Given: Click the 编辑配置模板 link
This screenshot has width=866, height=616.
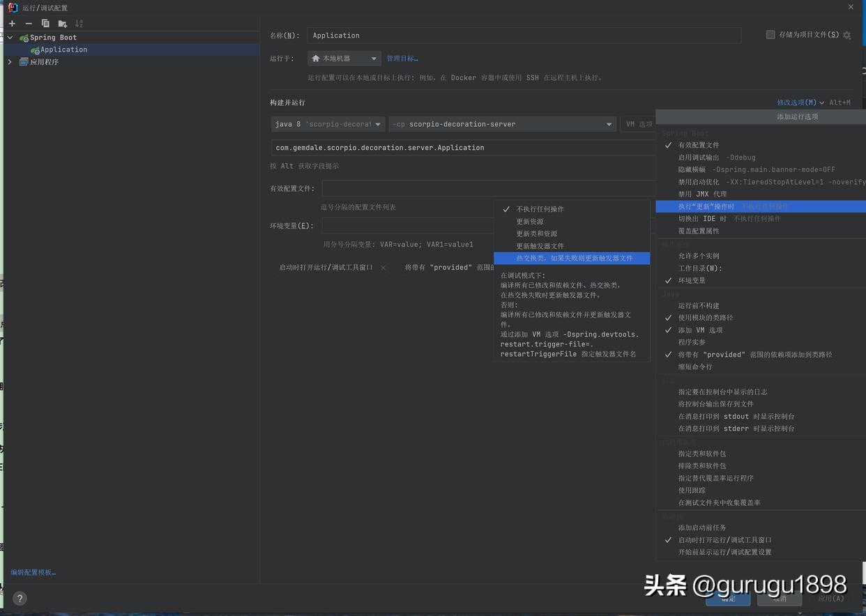Looking at the screenshot, I should 32,571.
